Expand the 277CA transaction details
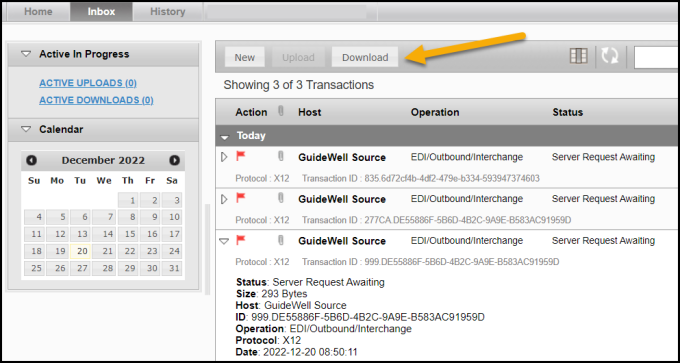680x363 pixels. pyautogui.click(x=224, y=199)
